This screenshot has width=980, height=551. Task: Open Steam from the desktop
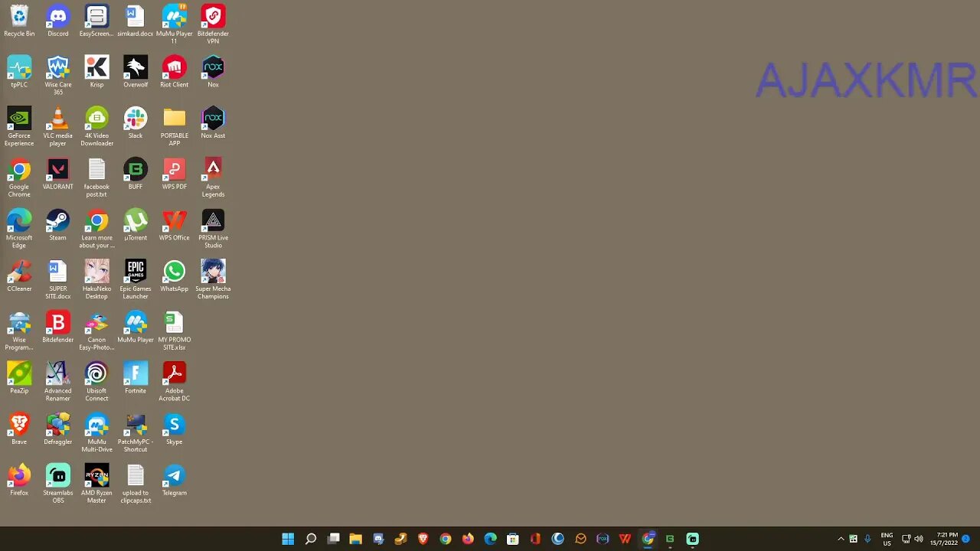click(x=57, y=224)
